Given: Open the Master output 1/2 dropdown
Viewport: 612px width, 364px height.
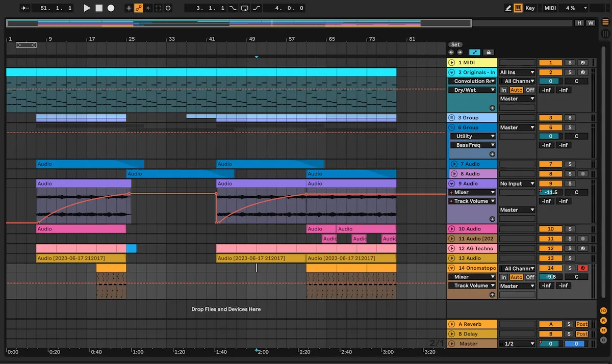Looking at the screenshot, I should (x=517, y=344).
